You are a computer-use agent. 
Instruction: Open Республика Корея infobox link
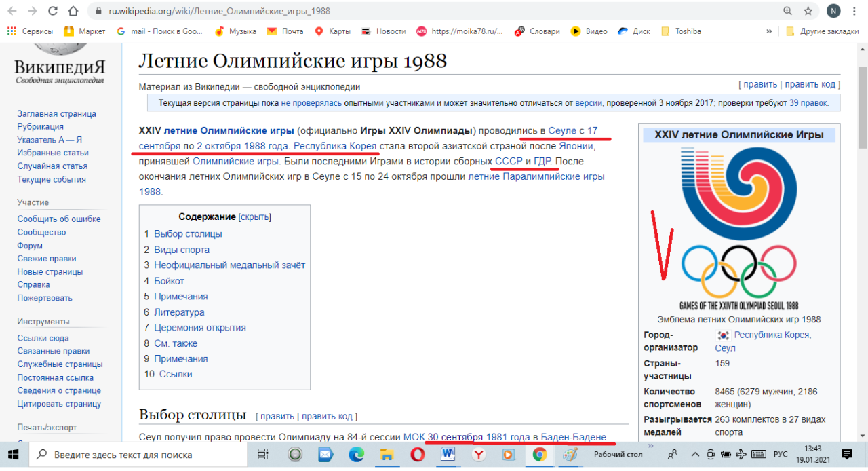pyautogui.click(x=772, y=335)
